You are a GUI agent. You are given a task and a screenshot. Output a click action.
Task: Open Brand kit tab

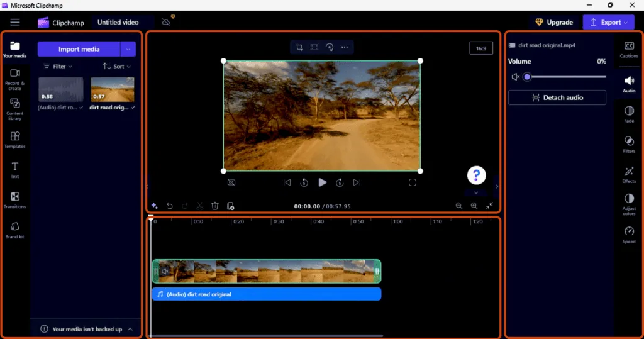click(15, 230)
